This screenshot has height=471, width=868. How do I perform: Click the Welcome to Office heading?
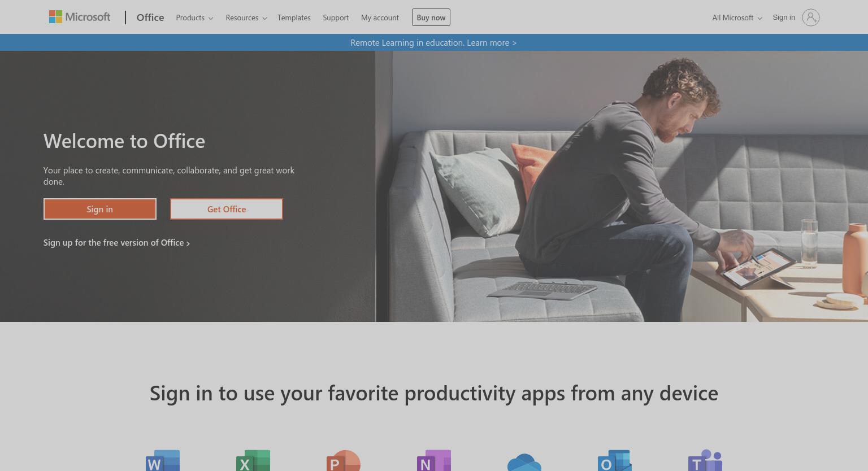point(124,141)
